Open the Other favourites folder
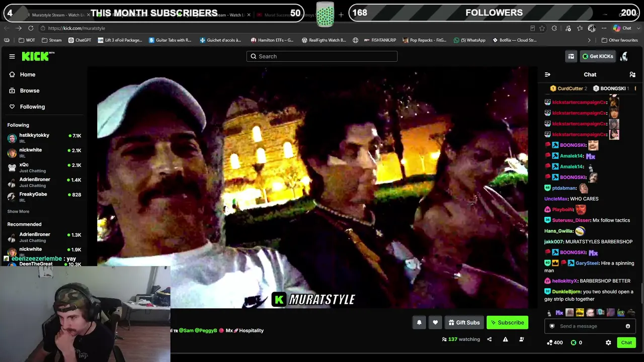 (619, 40)
